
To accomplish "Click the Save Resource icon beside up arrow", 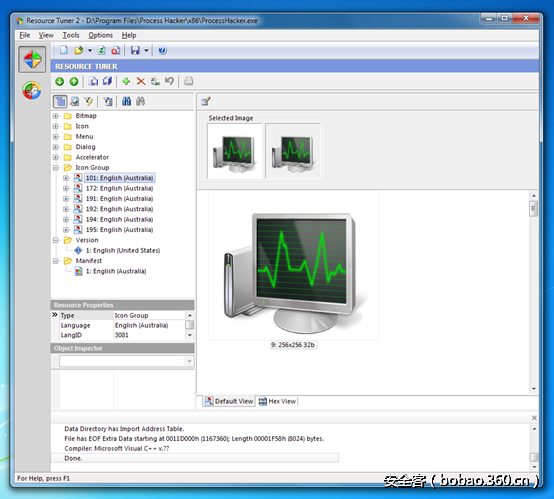I will (x=93, y=82).
